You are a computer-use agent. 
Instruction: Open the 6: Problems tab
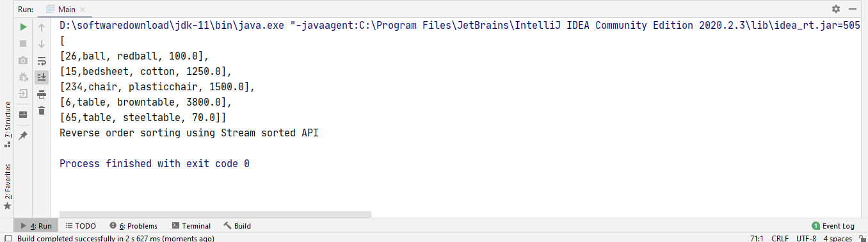click(x=133, y=225)
